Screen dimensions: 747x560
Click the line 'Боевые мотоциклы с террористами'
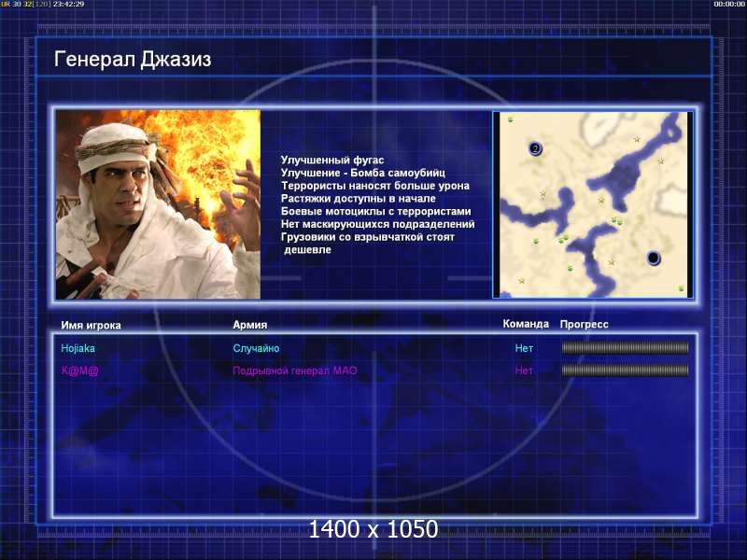click(x=376, y=212)
